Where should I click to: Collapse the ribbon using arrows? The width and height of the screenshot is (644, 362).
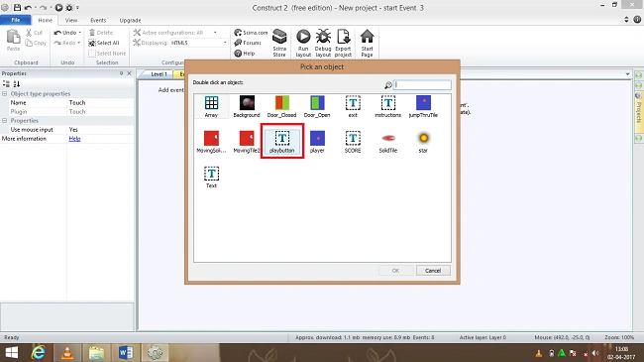click(x=626, y=19)
